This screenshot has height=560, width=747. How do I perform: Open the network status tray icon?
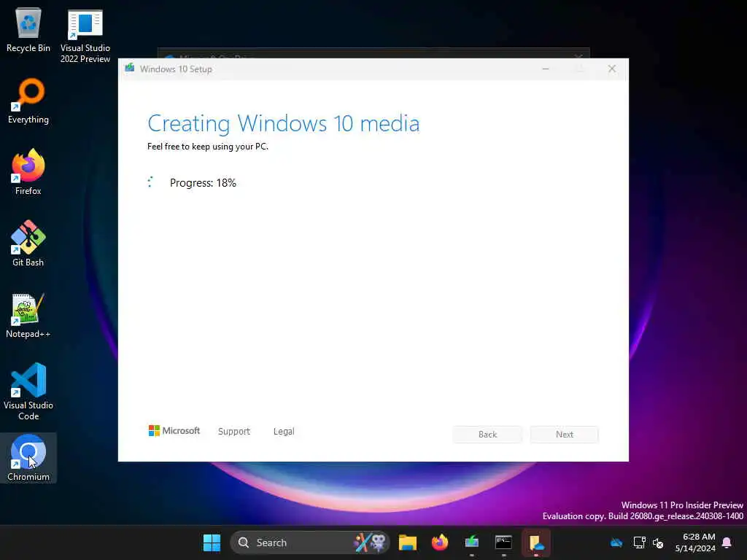[x=639, y=542]
